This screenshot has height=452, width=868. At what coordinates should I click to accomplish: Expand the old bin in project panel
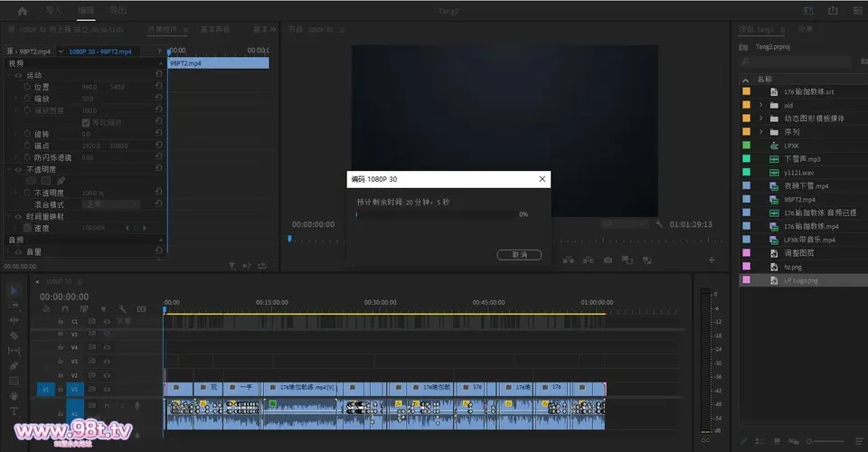(760, 105)
